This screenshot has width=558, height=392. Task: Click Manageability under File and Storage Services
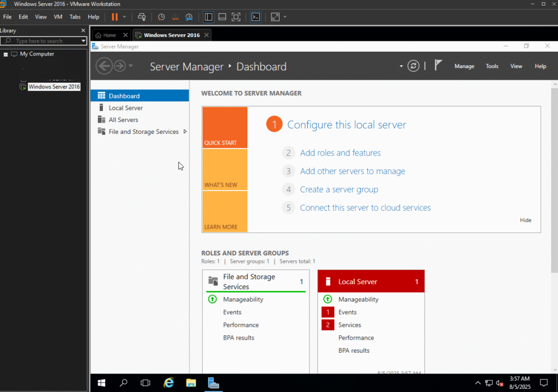point(243,299)
